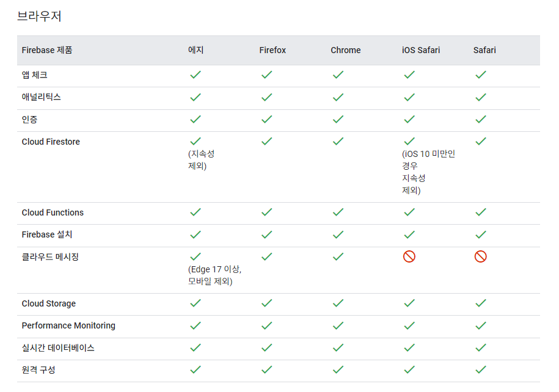Click the Cloud Storage Chrome checkmark
Viewport: 559px width, 392px height.
338,303
